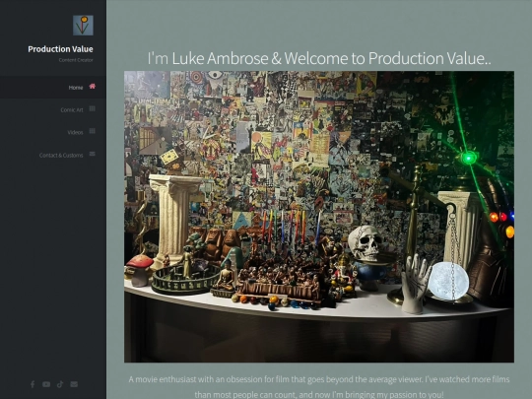Click the Production Value logo avatar
Screen dimensions: 532x399
click(x=83, y=25)
